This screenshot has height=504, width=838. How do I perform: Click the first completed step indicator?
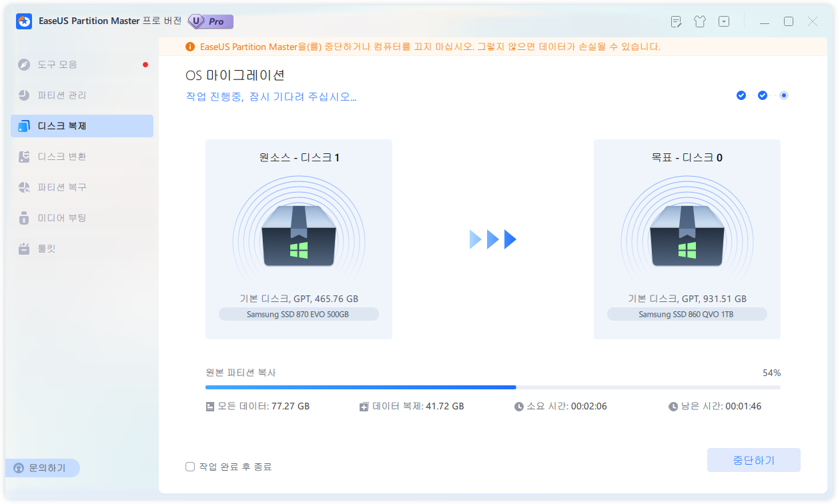point(741,95)
